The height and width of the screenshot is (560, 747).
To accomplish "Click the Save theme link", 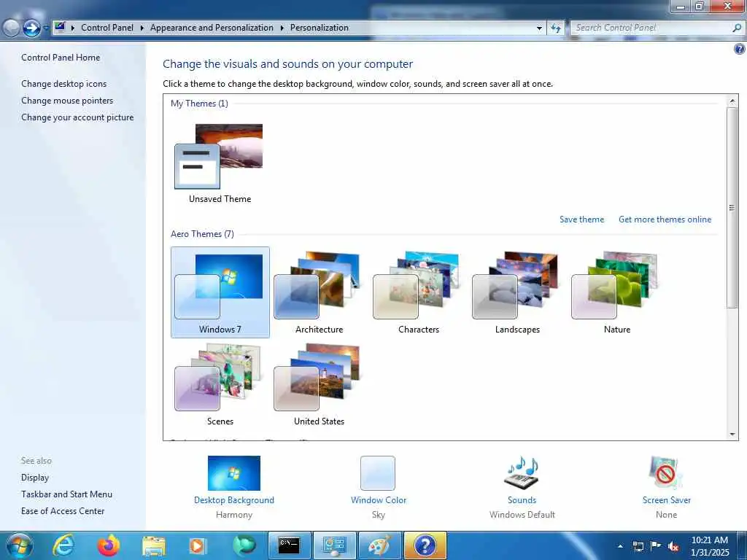I will point(581,219).
